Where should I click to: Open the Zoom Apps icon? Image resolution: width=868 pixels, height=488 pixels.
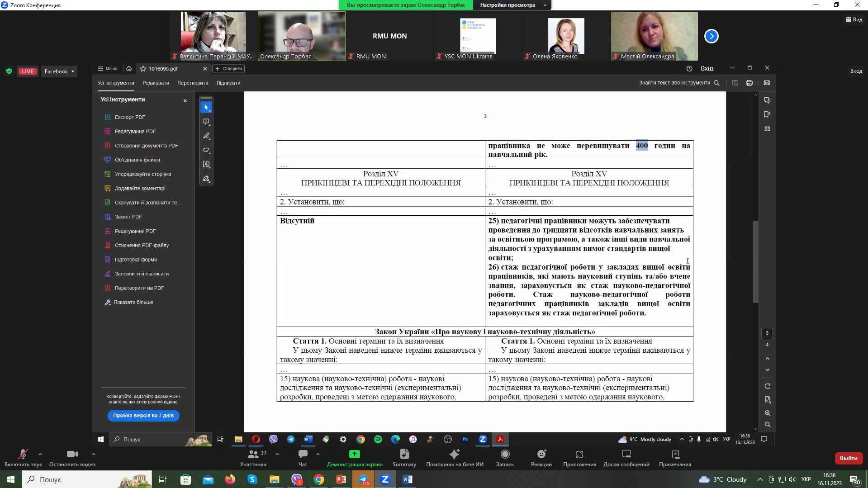pyautogui.click(x=579, y=455)
